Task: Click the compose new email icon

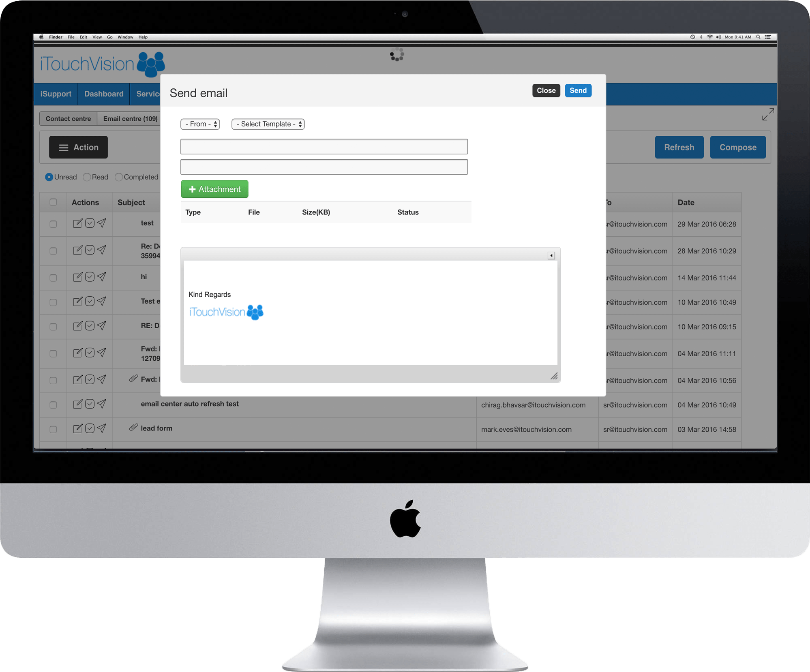Action: click(739, 147)
